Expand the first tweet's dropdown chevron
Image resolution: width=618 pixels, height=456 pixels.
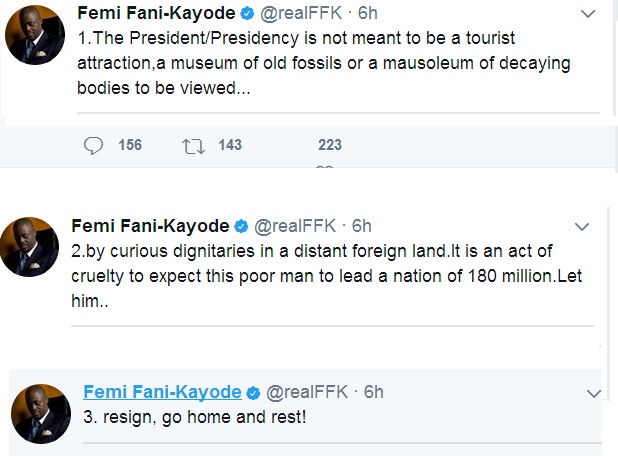point(590,15)
